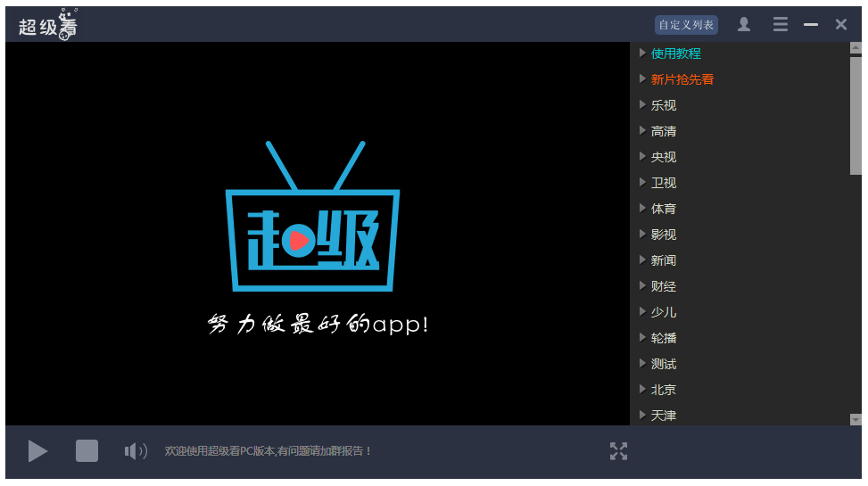Click the 超级看 logo in title bar

pos(48,25)
